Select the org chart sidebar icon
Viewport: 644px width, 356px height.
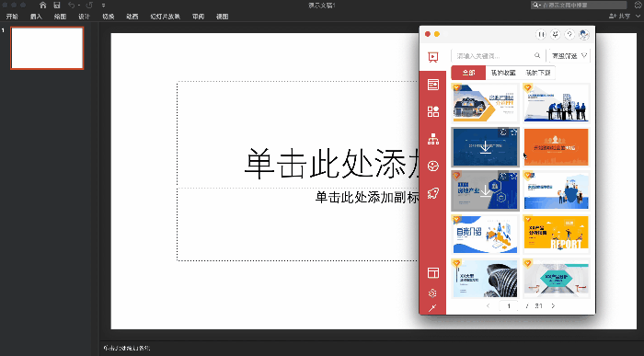click(x=433, y=139)
